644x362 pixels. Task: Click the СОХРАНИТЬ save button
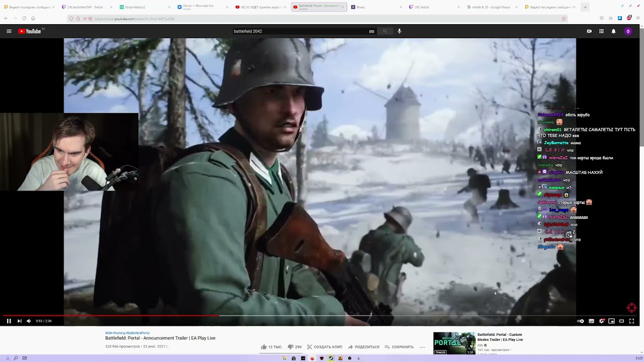click(x=399, y=347)
